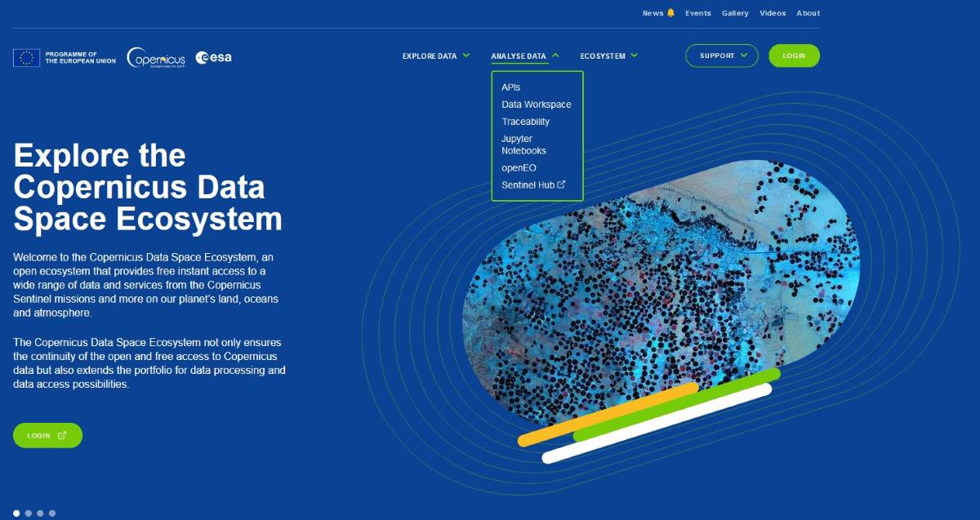This screenshot has height=520, width=980.
Task: Click the European Union flag logo
Action: tap(25, 57)
